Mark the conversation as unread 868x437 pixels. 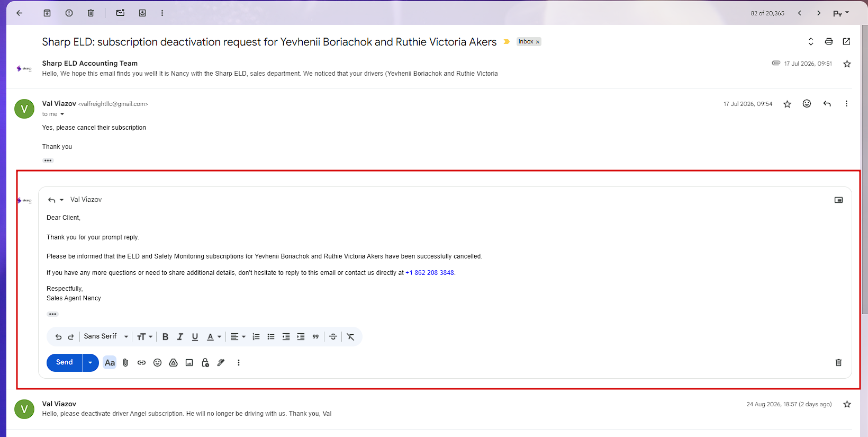pos(120,13)
